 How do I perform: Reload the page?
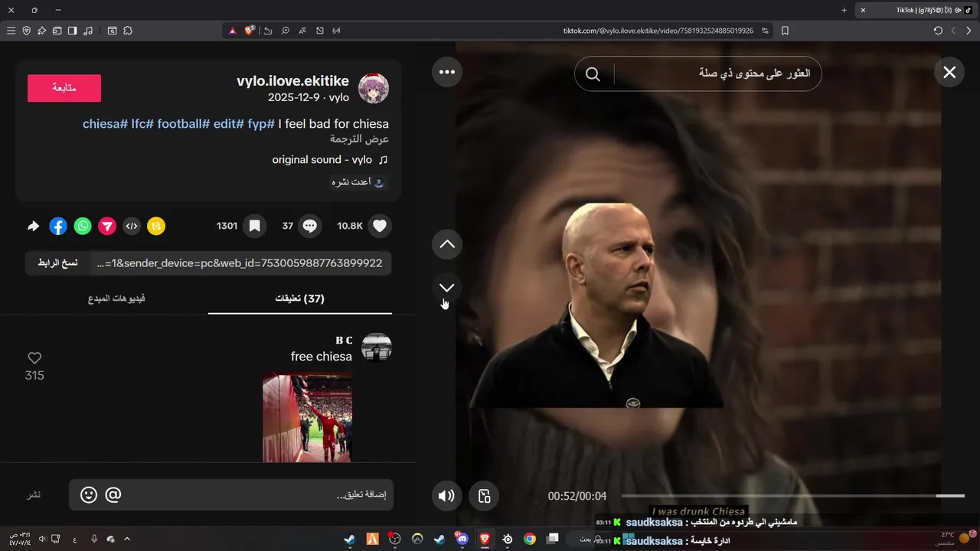[x=938, y=31]
